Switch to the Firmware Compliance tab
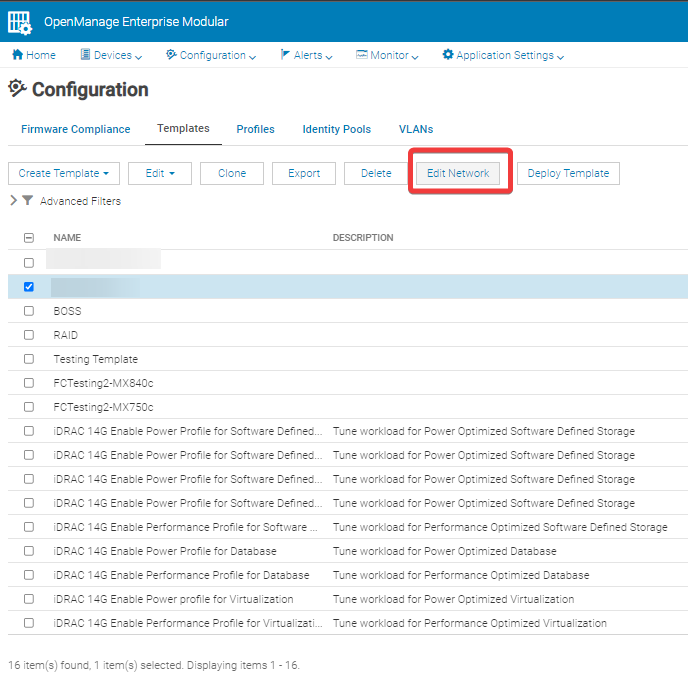The width and height of the screenshot is (688, 687). pyautogui.click(x=76, y=129)
